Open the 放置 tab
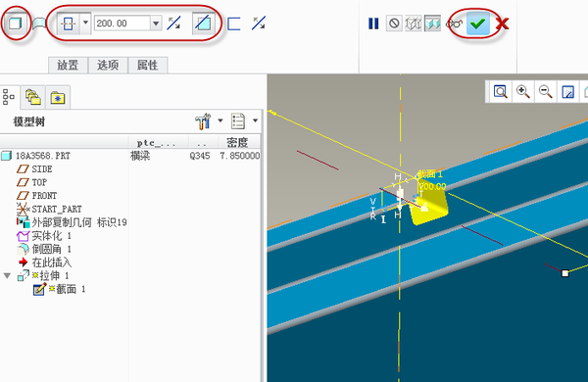The image size is (588, 382). coord(68,66)
